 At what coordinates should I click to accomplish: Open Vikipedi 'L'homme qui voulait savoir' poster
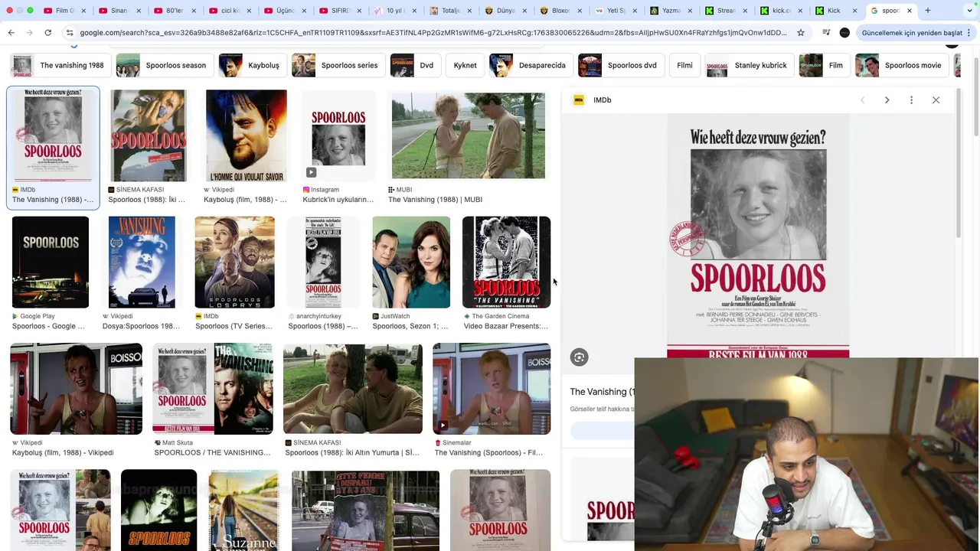click(246, 135)
